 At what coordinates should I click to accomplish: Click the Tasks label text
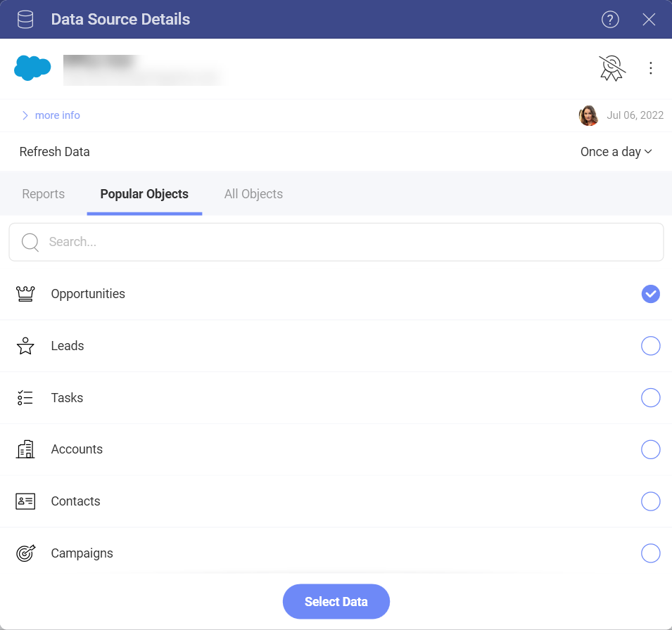[x=67, y=398]
